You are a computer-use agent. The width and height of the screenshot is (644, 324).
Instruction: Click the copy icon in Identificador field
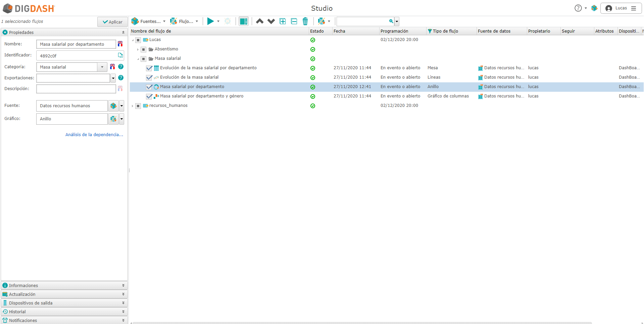pos(120,55)
